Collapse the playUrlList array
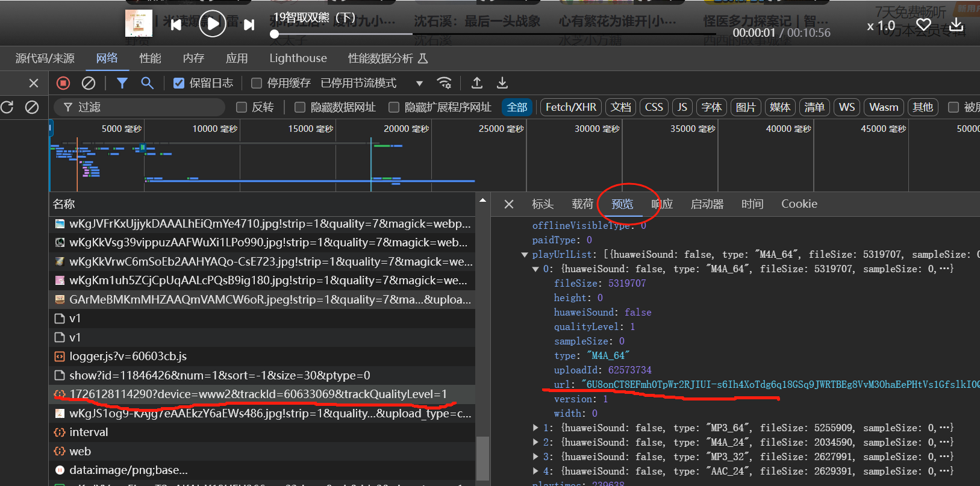 pos(525,255)
